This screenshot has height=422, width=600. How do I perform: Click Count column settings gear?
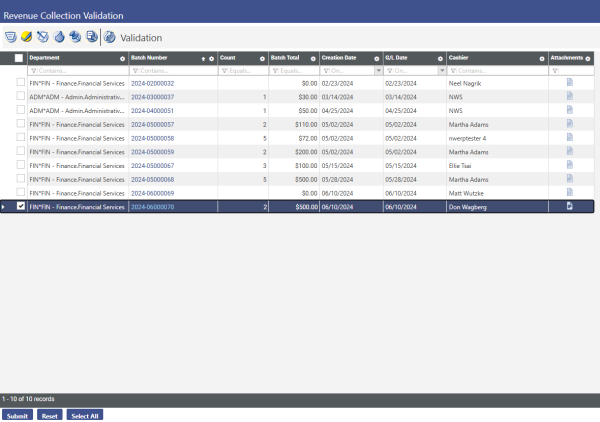point(262,59)
